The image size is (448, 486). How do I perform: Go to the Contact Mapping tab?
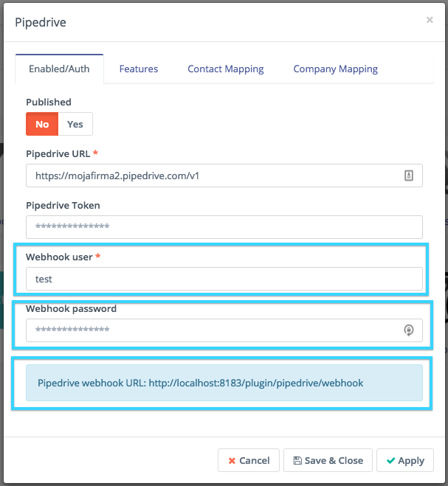[226, 69]
